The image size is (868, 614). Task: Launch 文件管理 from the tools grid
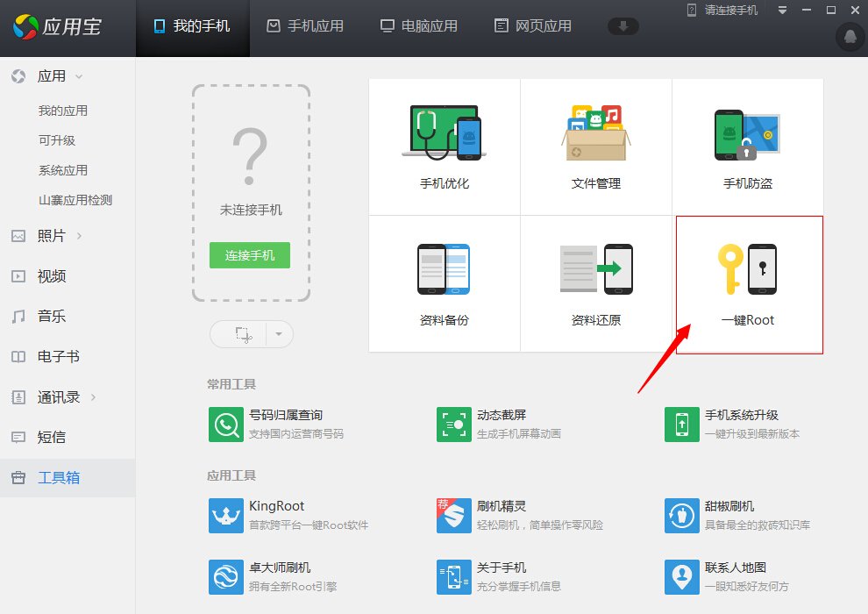click(x=596, y=145)
